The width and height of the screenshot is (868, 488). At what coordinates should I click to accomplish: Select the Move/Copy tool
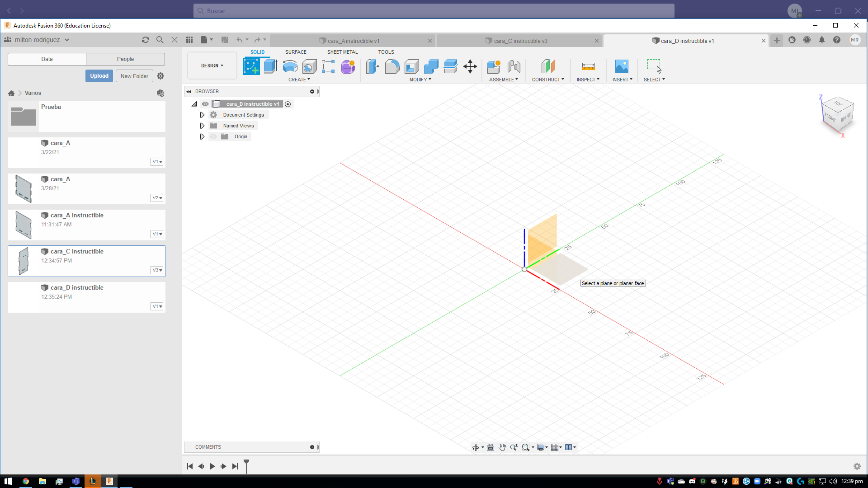point(470,66)
